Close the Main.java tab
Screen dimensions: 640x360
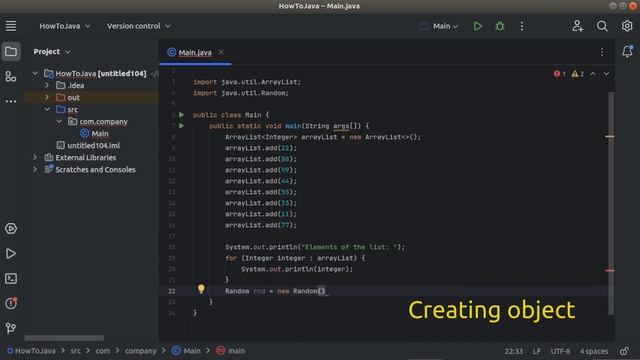(x=221, y=52)
